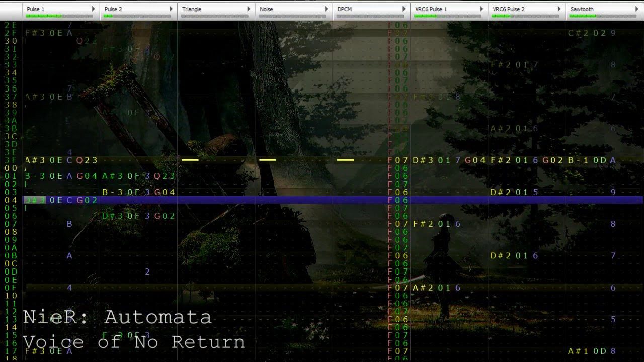Select A#3 0E B on row 37 in Pulse 1
Screen dimensions: 644x362
(x=49, y=97)
